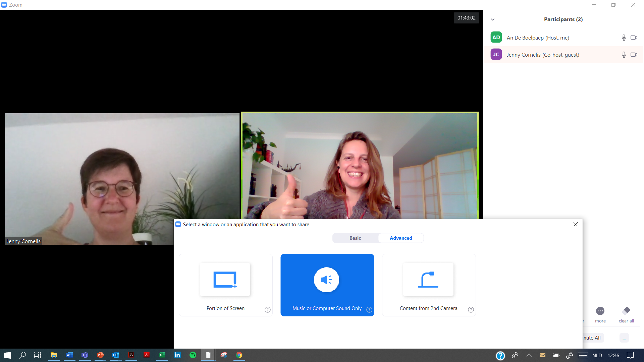Click the JC avatar of Jenny Cornelis
Image resolution: width=644 pixels, height=362 pixels.
(x=496, y=54)
